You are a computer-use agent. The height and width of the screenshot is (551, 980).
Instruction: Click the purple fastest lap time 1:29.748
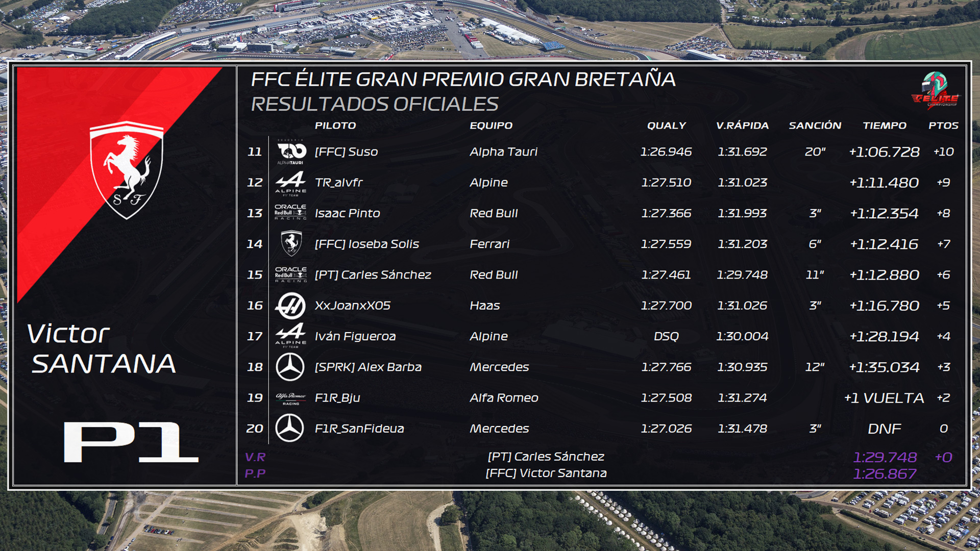click(885, 457)
